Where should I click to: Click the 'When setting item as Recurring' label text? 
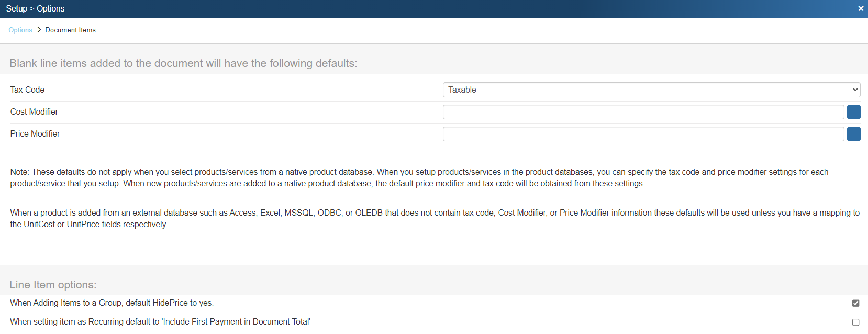tap(160, 322)
